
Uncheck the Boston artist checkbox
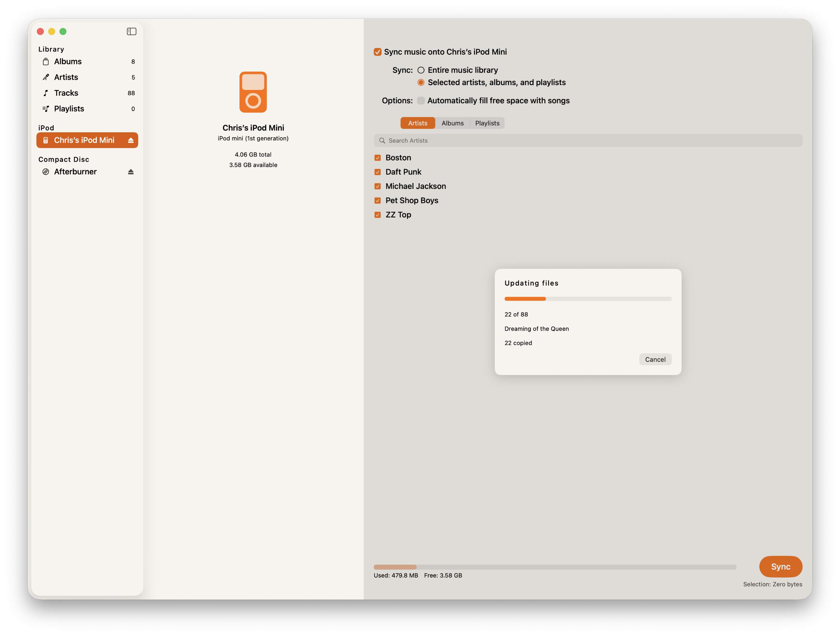[377, 157]
